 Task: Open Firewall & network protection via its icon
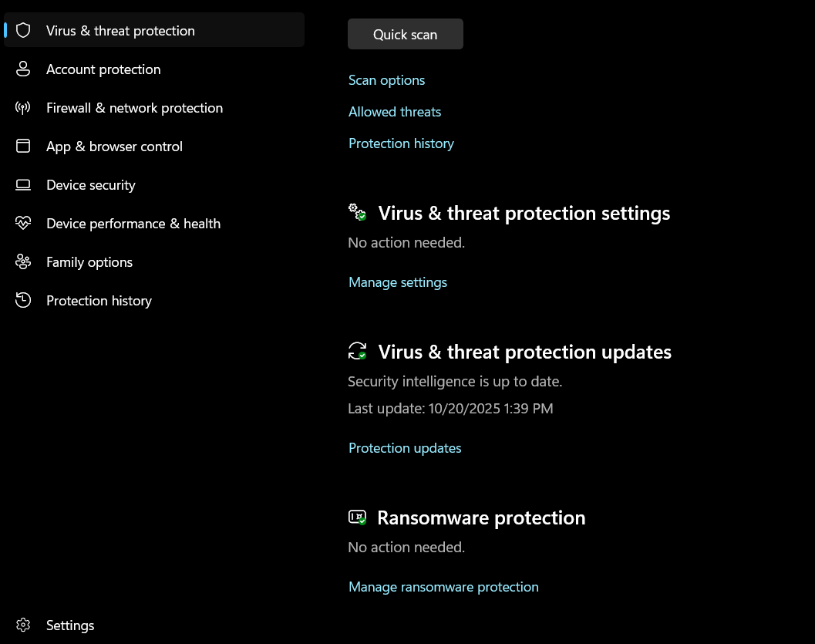pyautogui.click(x=22, y=107)
